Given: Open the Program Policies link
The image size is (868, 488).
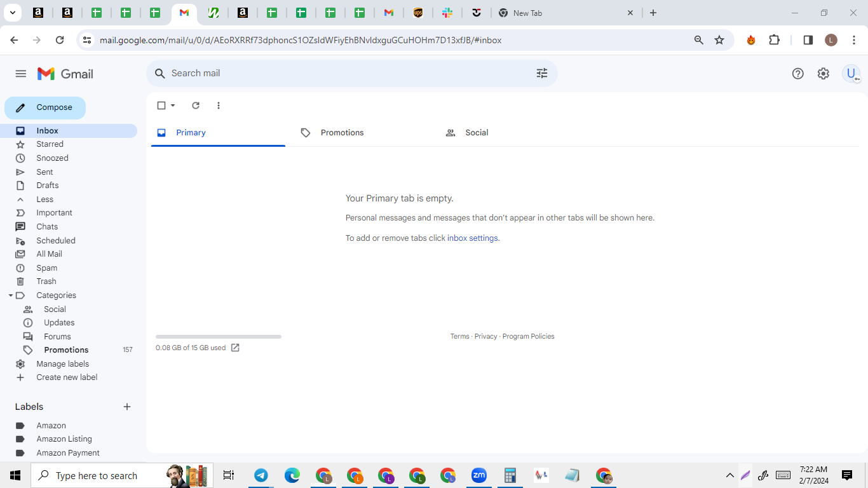Looking at the screenshot, I should (x=528, y=337).
